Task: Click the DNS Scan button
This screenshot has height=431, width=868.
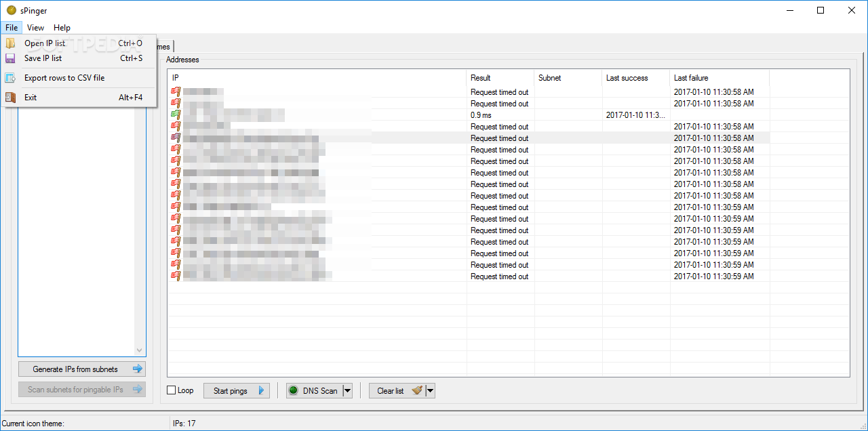Action: 314,390
